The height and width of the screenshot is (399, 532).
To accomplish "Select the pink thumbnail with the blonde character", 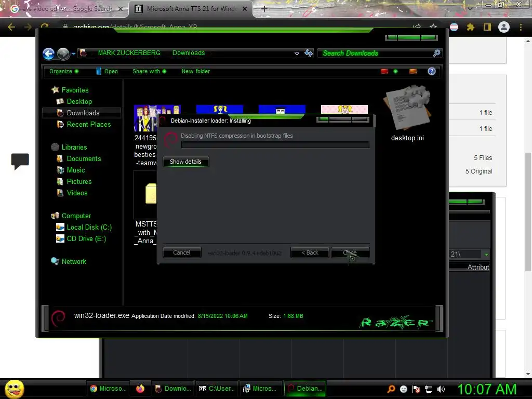I will click(x=344, y=109).
